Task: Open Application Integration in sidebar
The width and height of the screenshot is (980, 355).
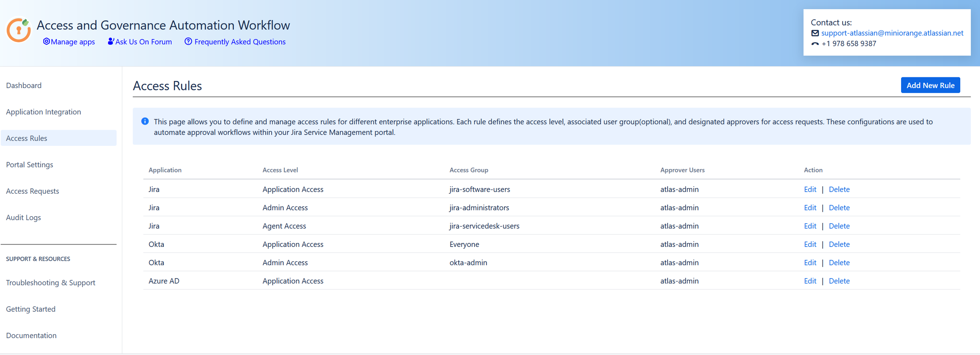Action: click(43, 112)
